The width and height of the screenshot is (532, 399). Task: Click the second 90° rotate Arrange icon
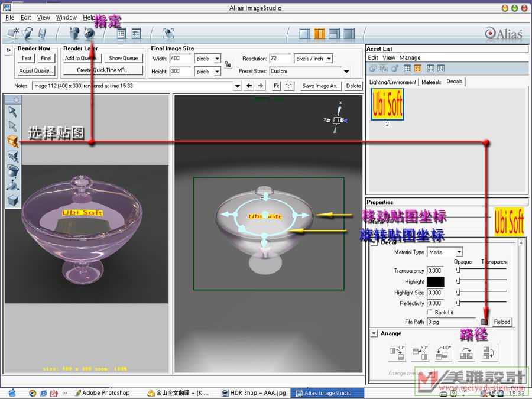[x=420, y=353]
